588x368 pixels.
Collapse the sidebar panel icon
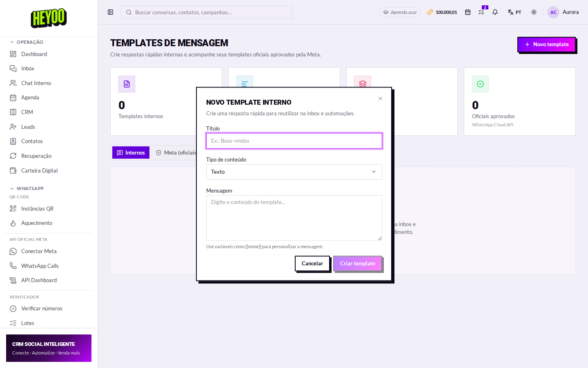click(110, 12)
